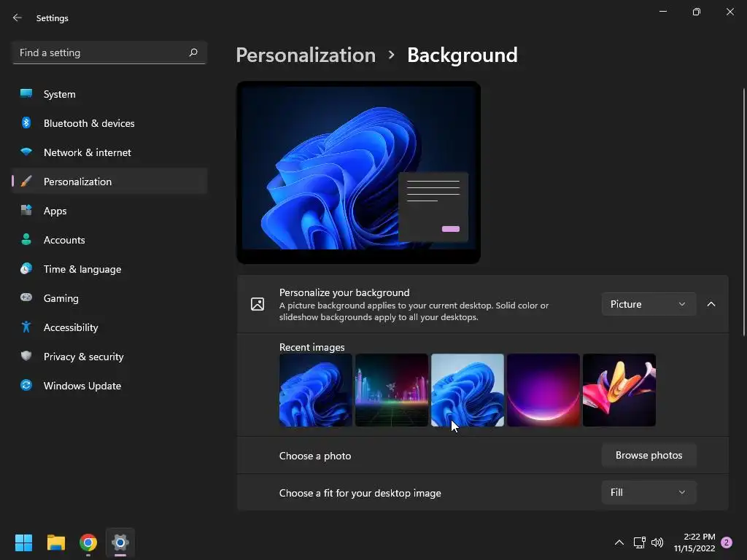Select the Apps category
The width and height of the screenshot is (747, 560).
tap(109, 211)
